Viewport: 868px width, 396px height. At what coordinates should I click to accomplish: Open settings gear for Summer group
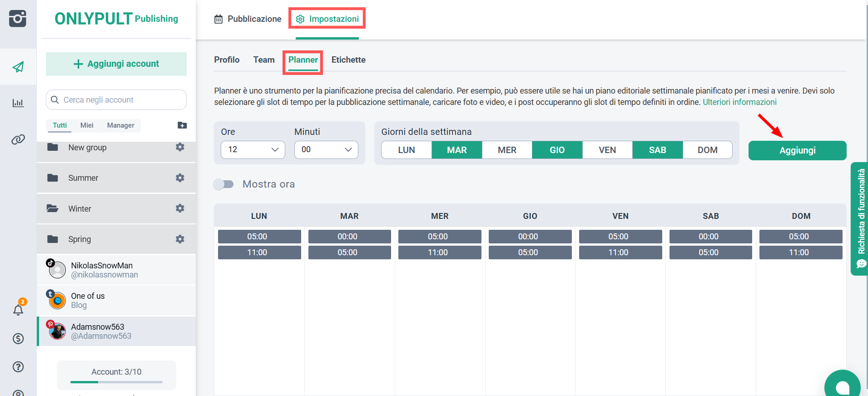(x=180, y=178)
